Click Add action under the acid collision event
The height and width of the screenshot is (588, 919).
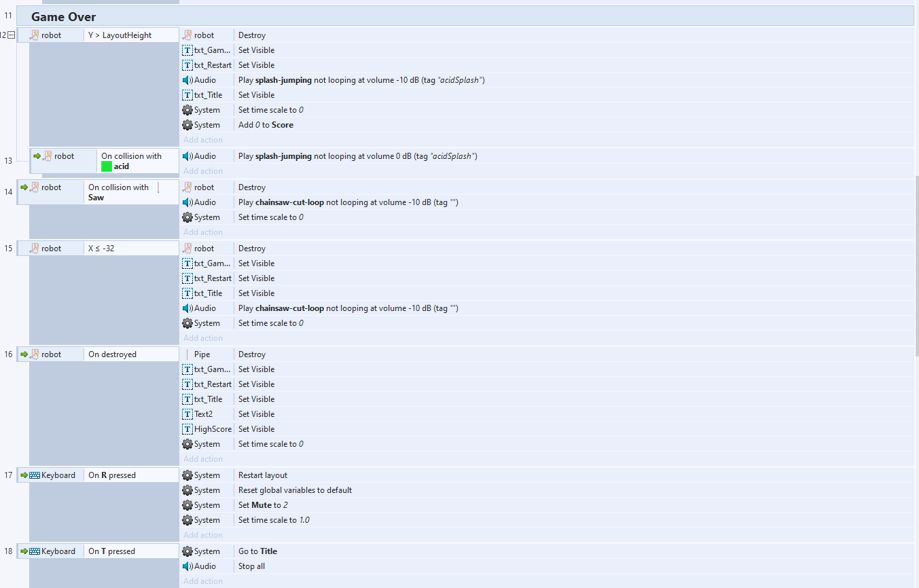pos(203,171)
